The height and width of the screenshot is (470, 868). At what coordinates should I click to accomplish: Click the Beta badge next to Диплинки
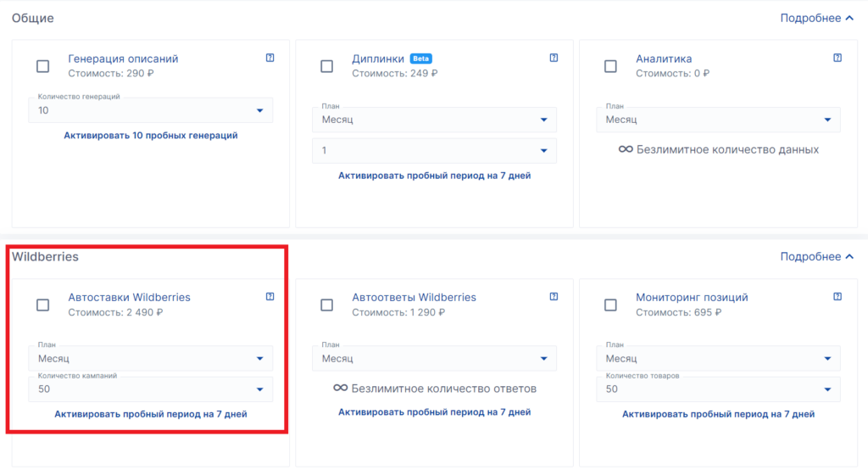(421, 59)
